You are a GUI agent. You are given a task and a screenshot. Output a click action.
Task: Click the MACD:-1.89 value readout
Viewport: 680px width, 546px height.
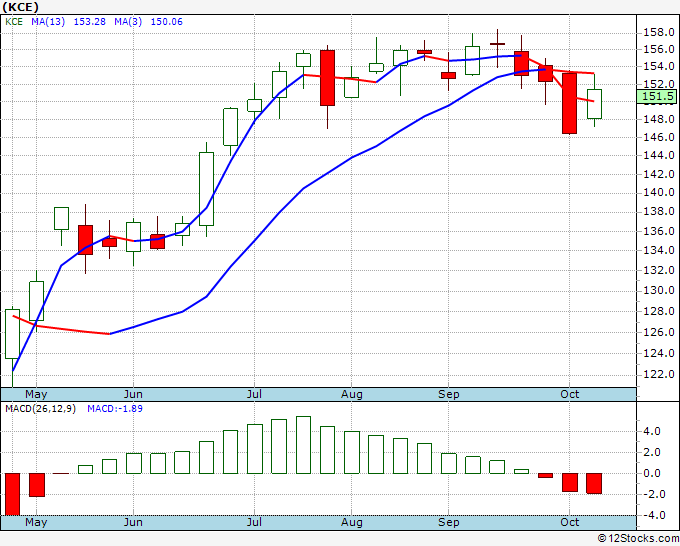pyautogui.click(x=115, y=409)
